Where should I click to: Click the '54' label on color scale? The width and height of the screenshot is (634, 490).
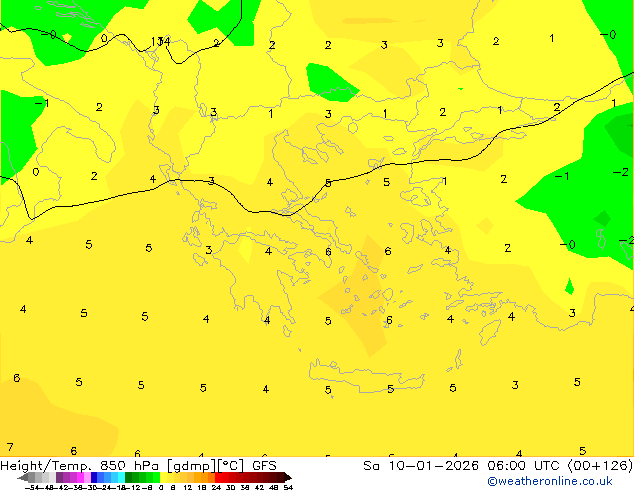(288, 487)
